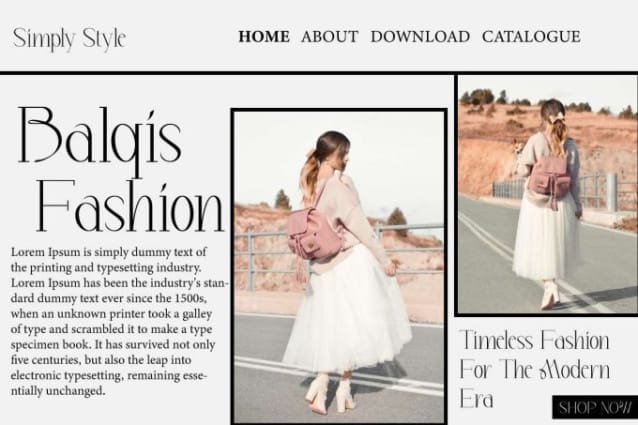Viewport: 638px width, 425px height.
Task: Select the Timeless Fashion For The Modern Era tagline
Action: pos(535,369)
